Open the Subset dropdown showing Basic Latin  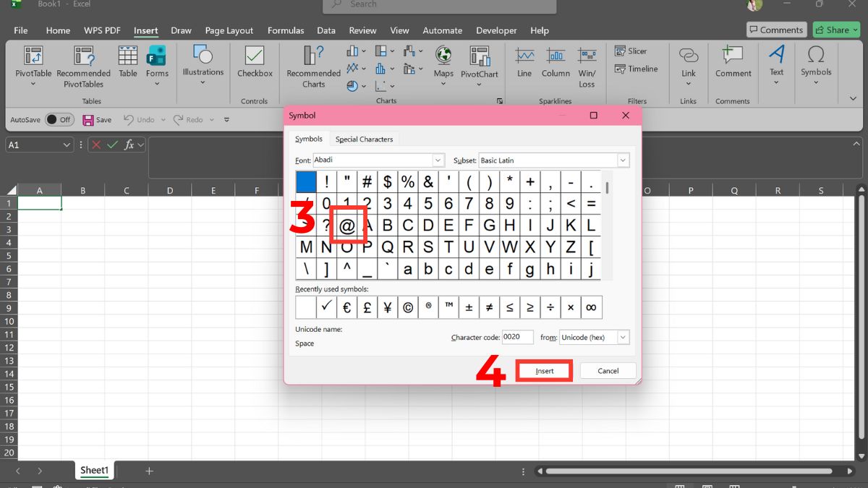click(622, 160)
